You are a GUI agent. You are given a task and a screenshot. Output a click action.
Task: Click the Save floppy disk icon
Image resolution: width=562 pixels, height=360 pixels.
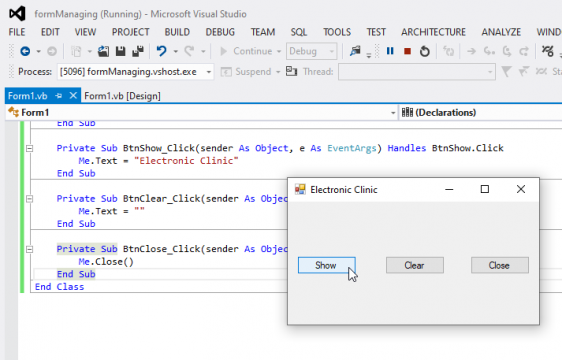(120, 51)
